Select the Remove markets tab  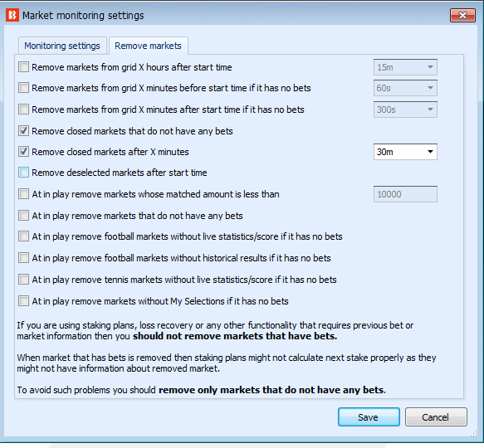point(148,46)
